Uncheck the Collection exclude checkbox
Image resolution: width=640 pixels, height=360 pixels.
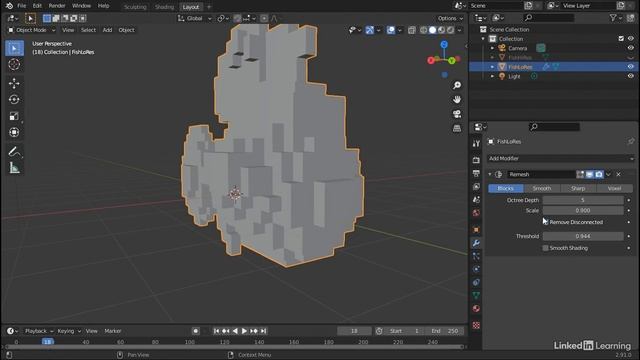click(x=621, y=39)
